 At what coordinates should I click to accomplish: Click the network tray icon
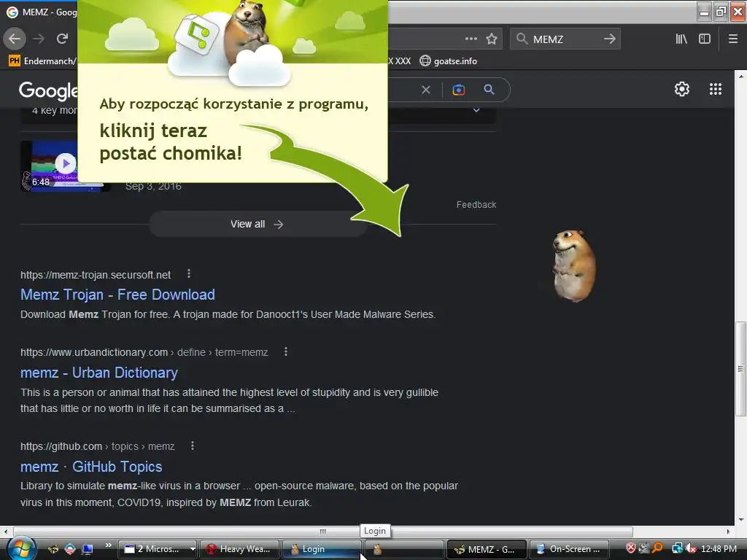point(677,548)
